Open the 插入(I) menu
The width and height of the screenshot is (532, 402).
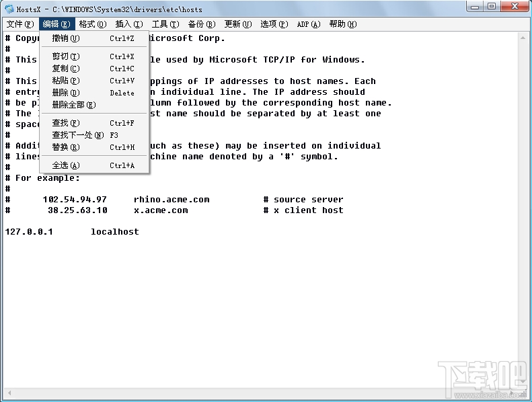[129, 24]
